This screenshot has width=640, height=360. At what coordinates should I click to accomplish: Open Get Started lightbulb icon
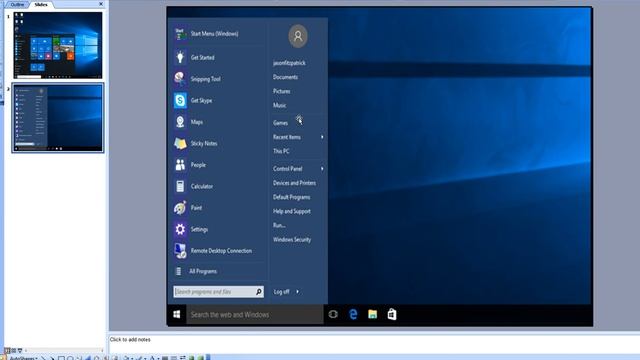(180, 57)
